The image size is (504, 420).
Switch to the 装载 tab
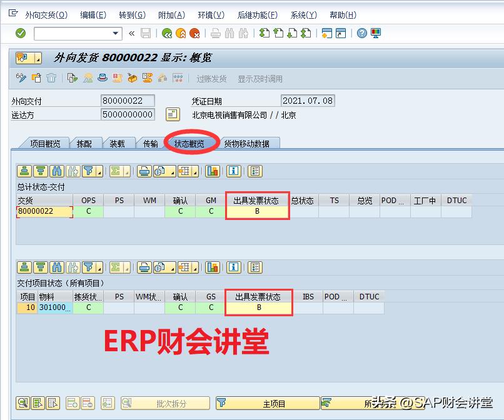118,142
